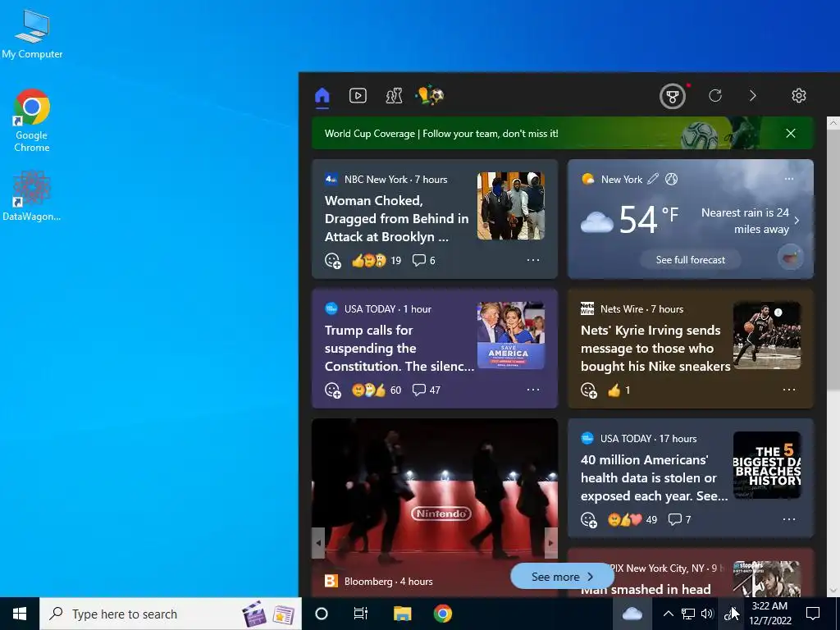Expand the nearest rain details chevron

(x=797, y=220)
